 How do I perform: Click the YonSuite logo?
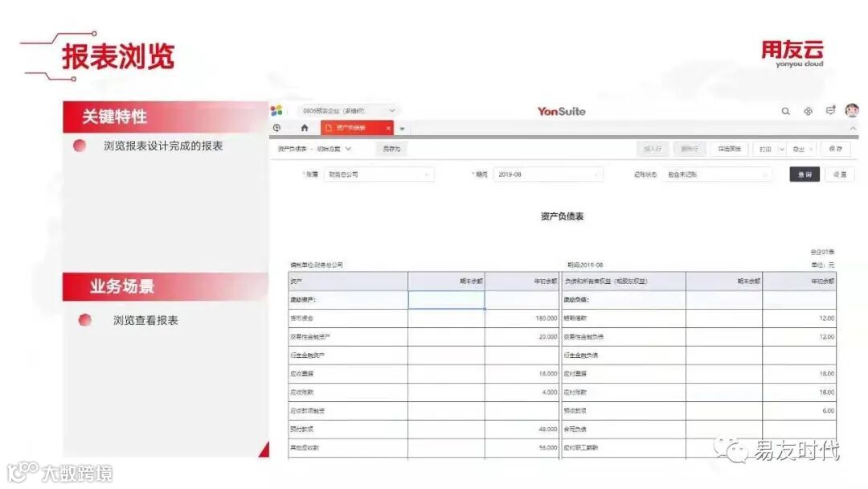tap(561, 111)
